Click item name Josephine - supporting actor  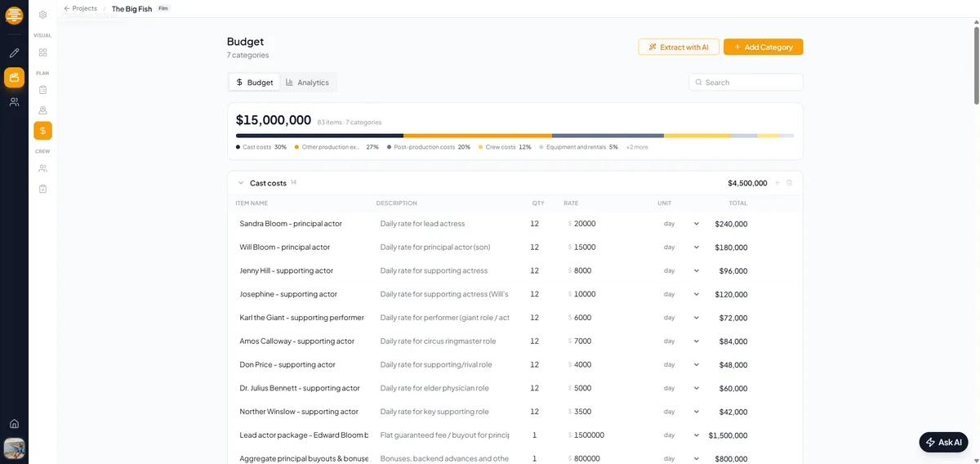pyautogui.click(x=288, y=294)
